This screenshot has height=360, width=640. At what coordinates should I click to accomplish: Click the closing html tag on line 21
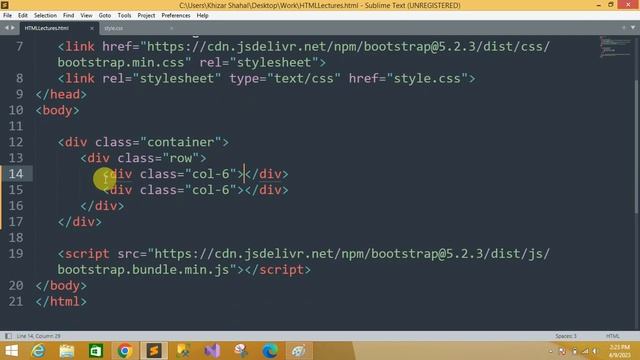(61, 301)
